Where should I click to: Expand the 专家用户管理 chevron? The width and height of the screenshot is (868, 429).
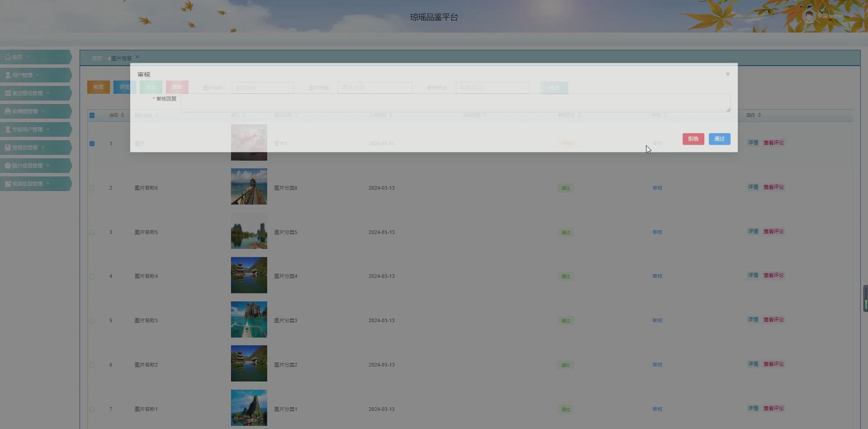[x=48, y=129]
